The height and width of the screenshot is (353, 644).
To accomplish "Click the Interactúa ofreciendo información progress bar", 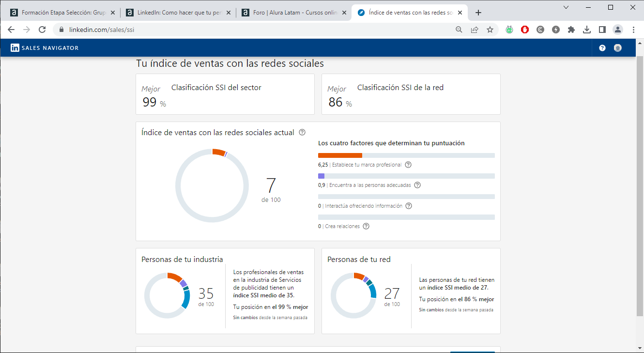I will click(x=406, y=197).
